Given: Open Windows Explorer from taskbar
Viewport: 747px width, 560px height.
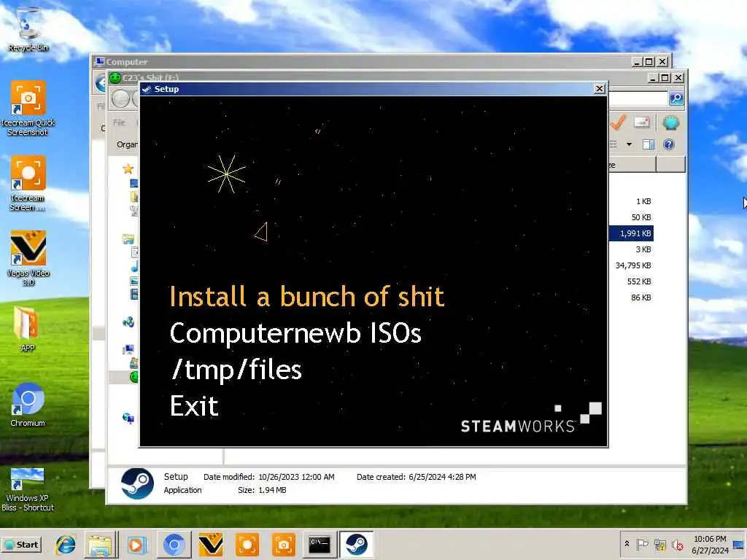Looking at the screenshot, I should pyautogui.click(x=100, y=544).
